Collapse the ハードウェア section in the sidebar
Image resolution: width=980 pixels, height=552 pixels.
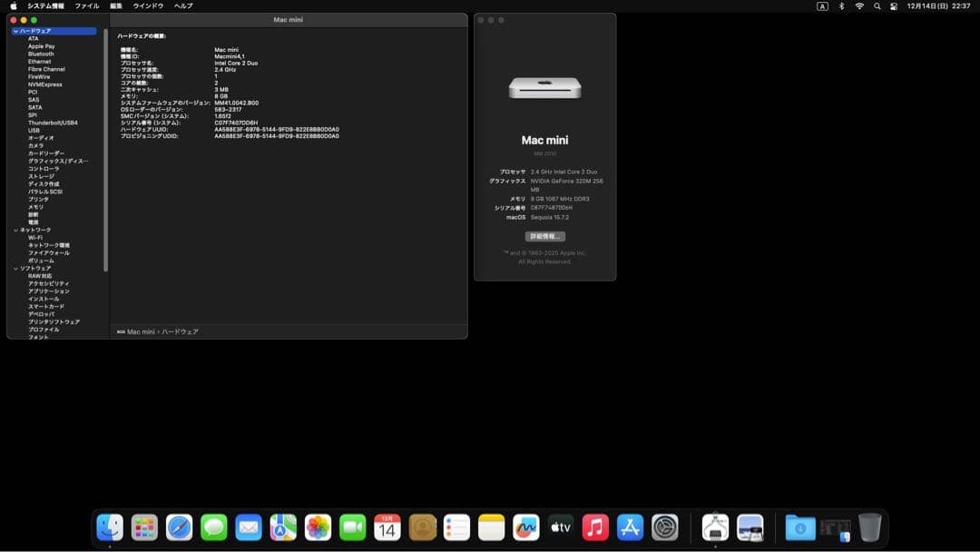coord(15,30)
